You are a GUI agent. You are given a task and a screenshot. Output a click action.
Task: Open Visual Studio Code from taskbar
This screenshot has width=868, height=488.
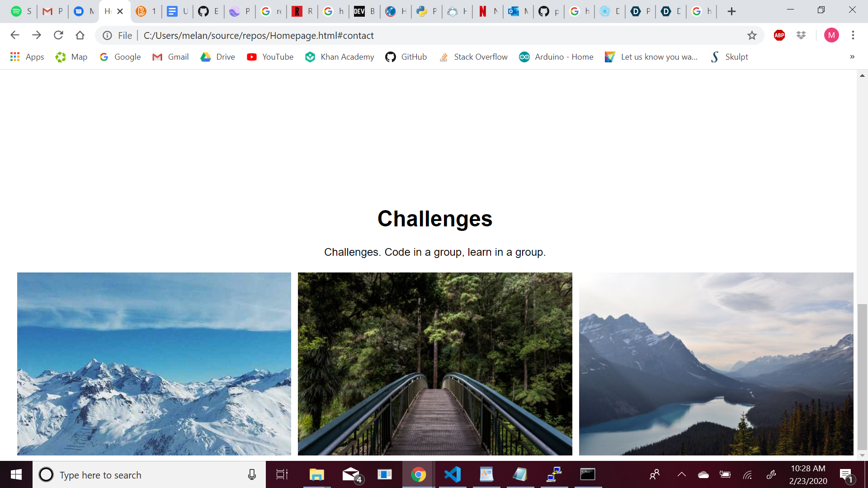(x=452, y=474)
